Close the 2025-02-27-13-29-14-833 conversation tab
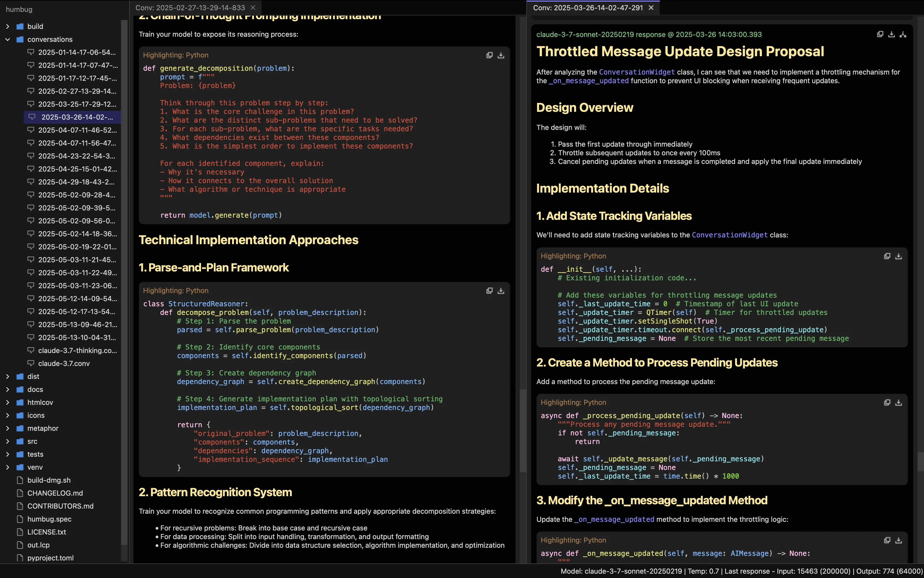924x578 pixels. pyautogui.click(x=253, y=8)
